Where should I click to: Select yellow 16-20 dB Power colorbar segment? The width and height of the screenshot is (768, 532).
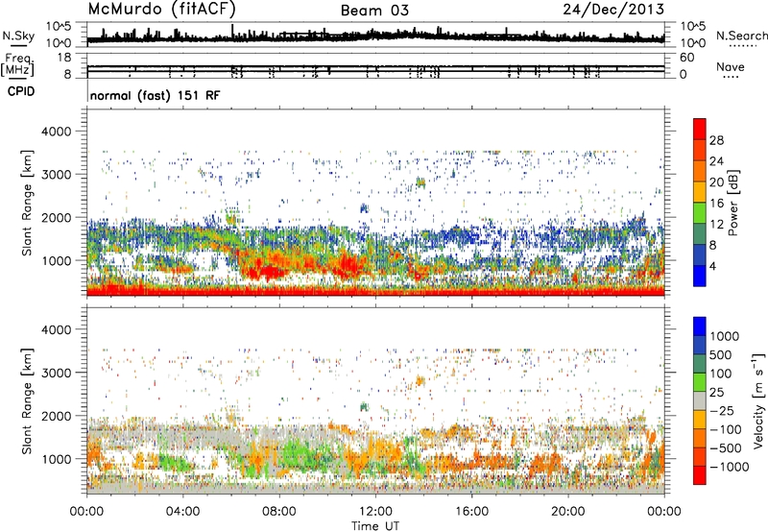tap(700, 192)
